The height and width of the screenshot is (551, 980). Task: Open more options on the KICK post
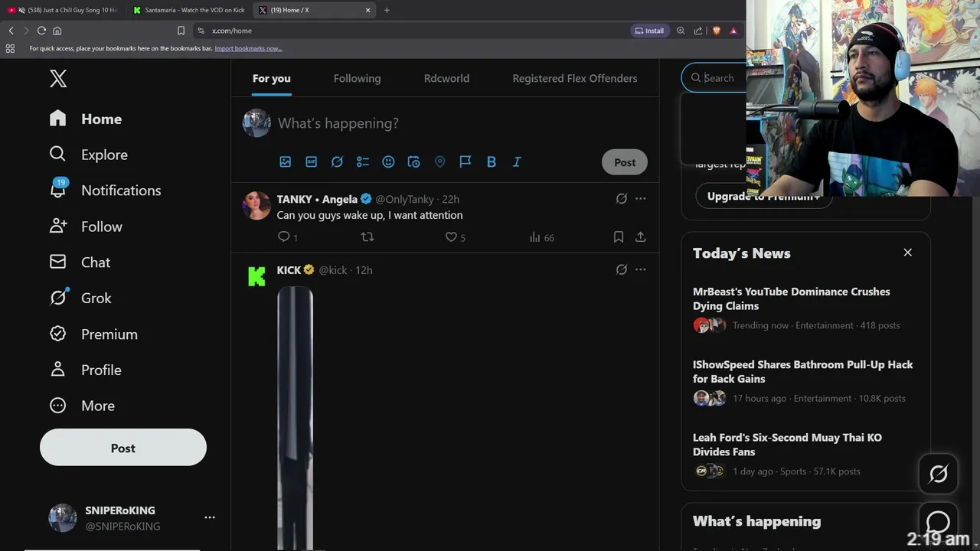pyautogui.click(x=641, y=269)
